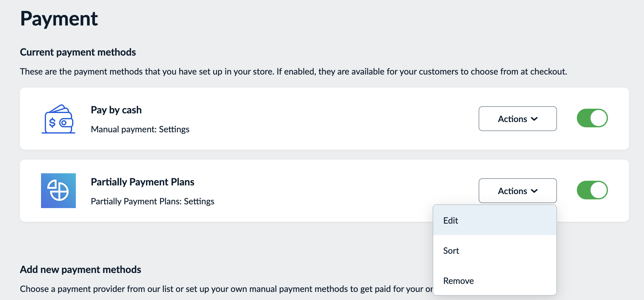The width and height of the screenshot is (644, 300).
Task: Click the Partially Payment Plans logo icon
Action: [58, 191]
